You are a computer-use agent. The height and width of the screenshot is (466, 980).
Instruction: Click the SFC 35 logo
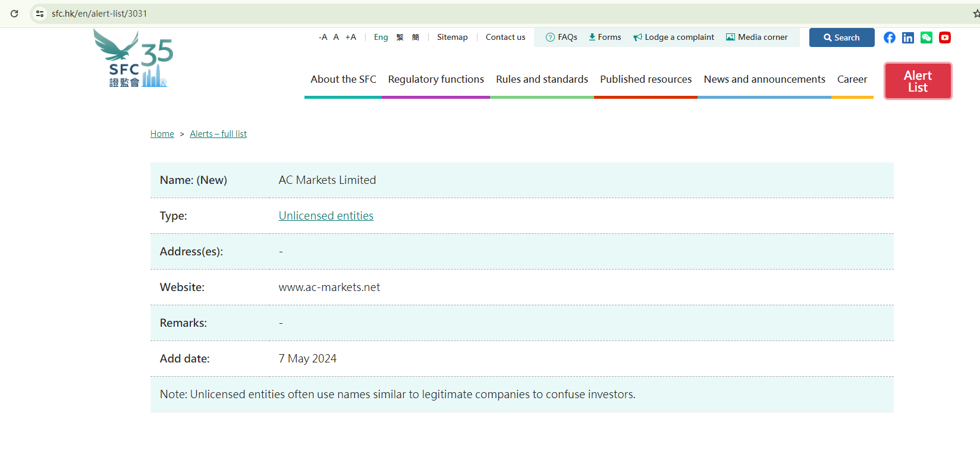click(x=133, y=60)
